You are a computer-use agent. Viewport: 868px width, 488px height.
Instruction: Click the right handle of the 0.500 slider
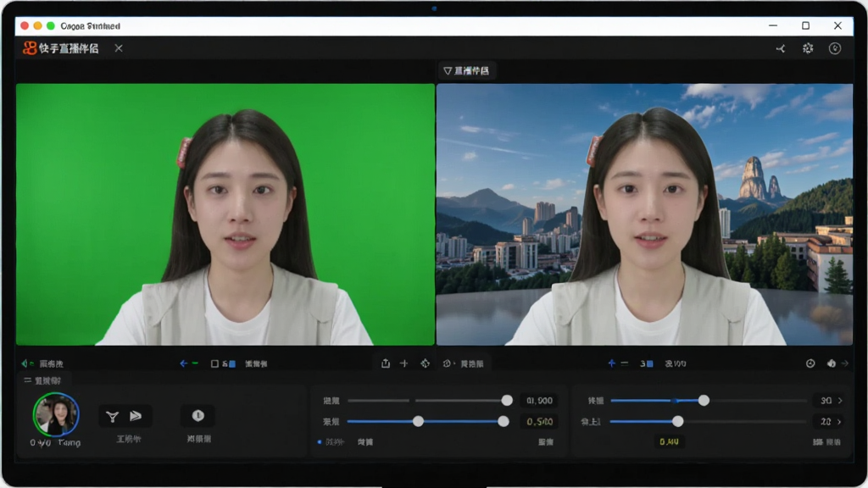(x=504, y=422)
